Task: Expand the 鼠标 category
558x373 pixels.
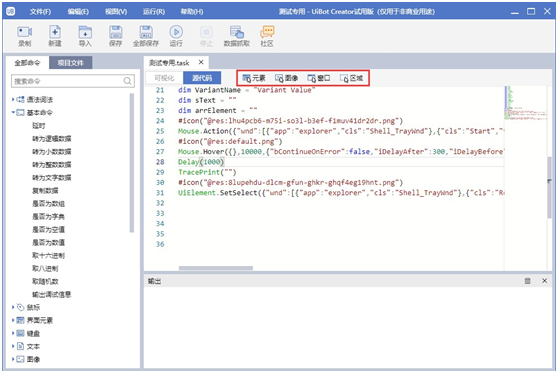Action: point(13,307)
